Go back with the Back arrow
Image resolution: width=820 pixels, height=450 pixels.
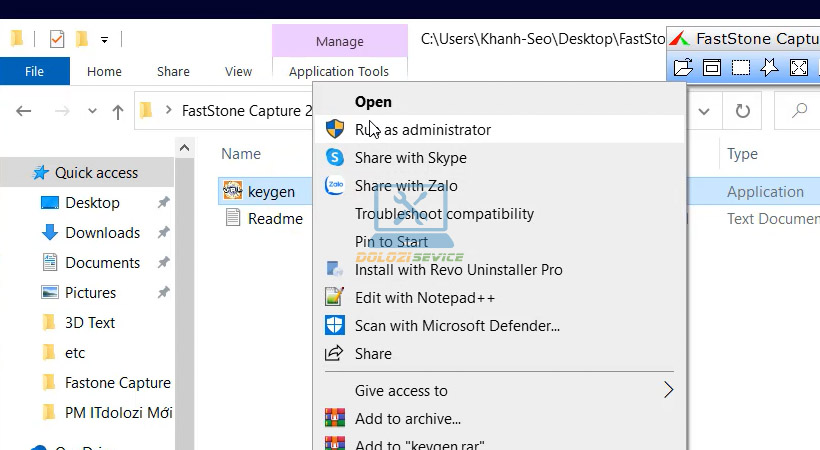(x=24, y=112)
